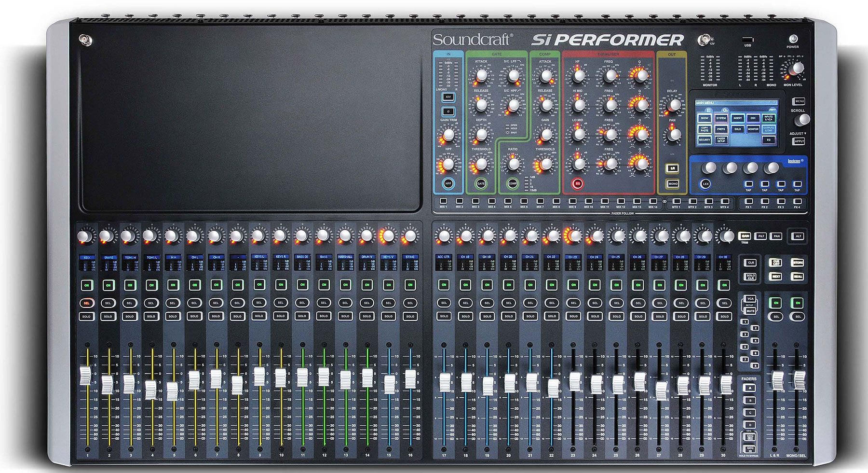Open PREFS on the touchscreen menu
The width and height of the screenshot is (868, 473).
(x=721, y=129)
